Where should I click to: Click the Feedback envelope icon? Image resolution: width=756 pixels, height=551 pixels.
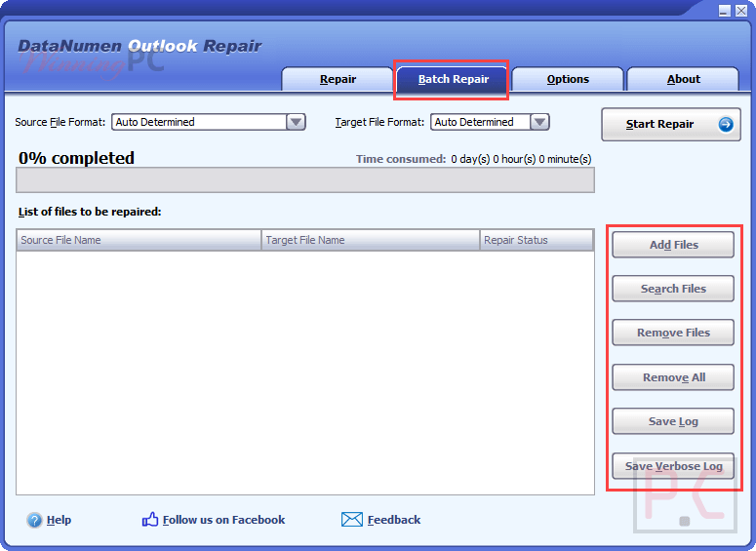pos(351,519)
